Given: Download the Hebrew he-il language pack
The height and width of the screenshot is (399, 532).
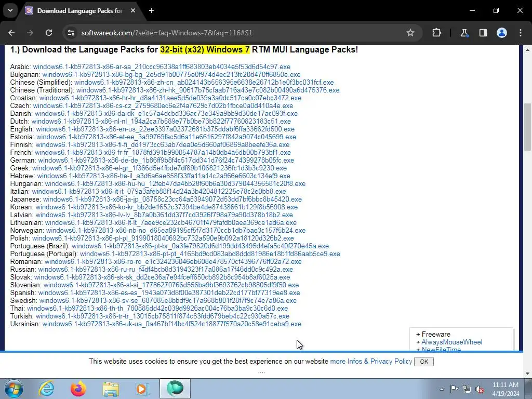Looking at the screenshot, I should [164, 176].
